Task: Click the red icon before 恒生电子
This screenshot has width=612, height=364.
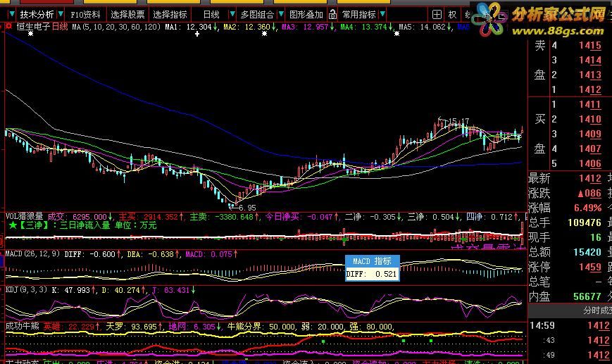Action: click(8, 27)
